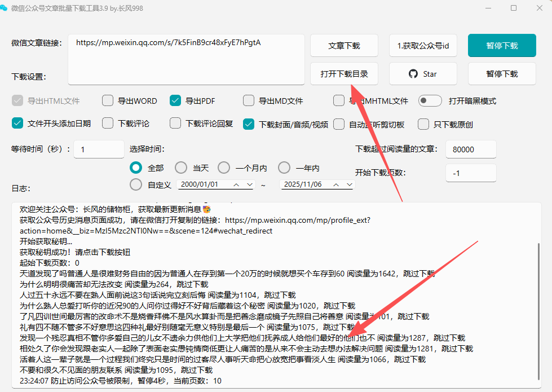Click the app logo icon in title bar
552x392 pixels.
[x=3, y=8]
